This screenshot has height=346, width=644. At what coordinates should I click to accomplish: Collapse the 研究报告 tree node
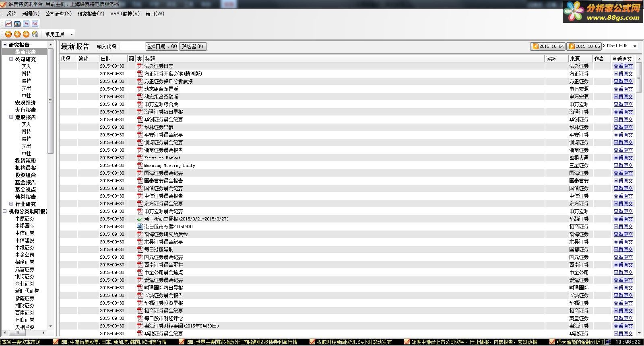(5, 45)
